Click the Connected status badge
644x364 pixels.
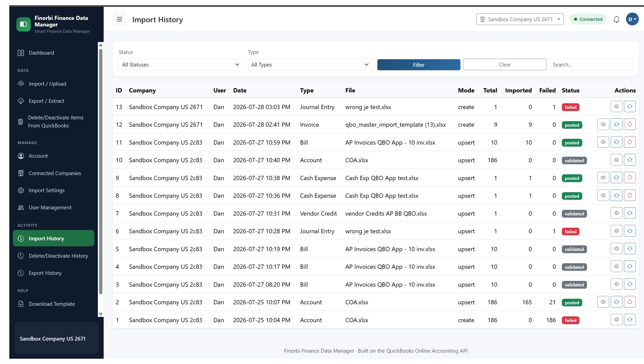(588, 19)
